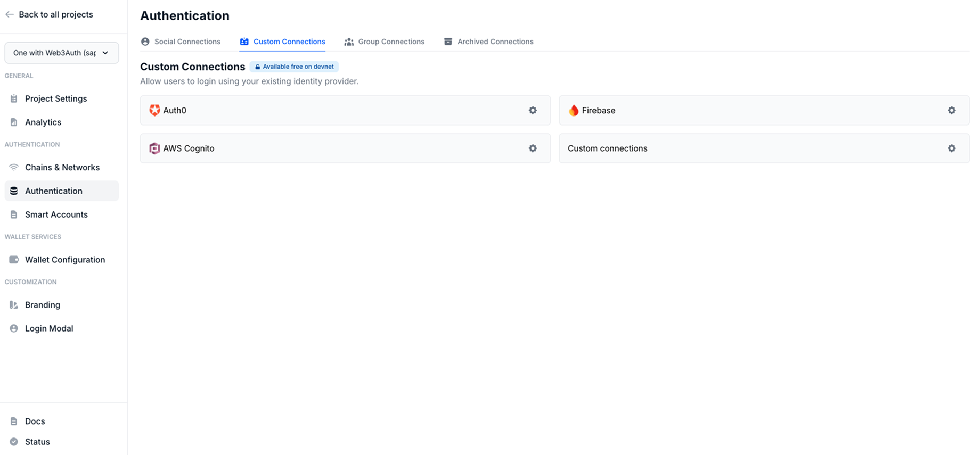
Task: Open Auth0 connection settings gear
Action: point(533,110)
